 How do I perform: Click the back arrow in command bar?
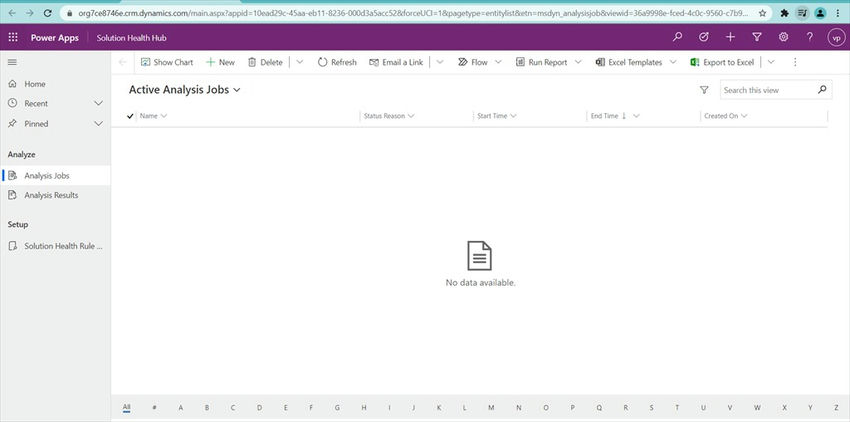pyautogui.click(x=123, y=62)
